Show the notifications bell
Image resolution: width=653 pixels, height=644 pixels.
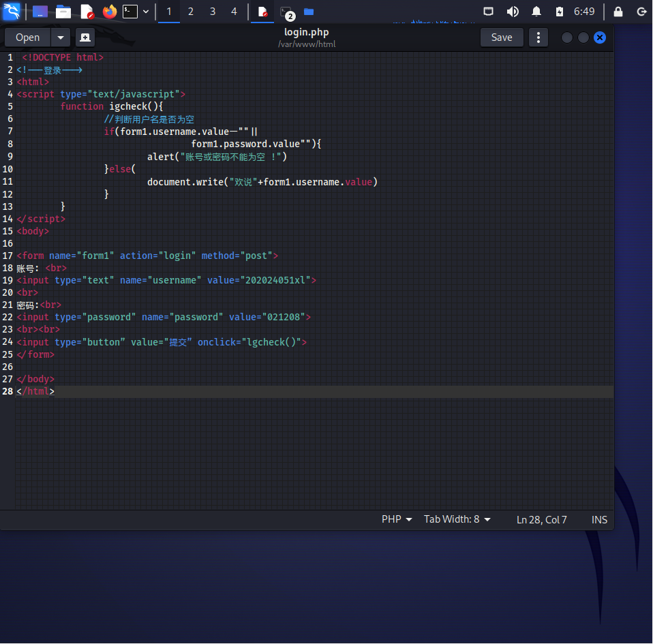coord(536,12)
